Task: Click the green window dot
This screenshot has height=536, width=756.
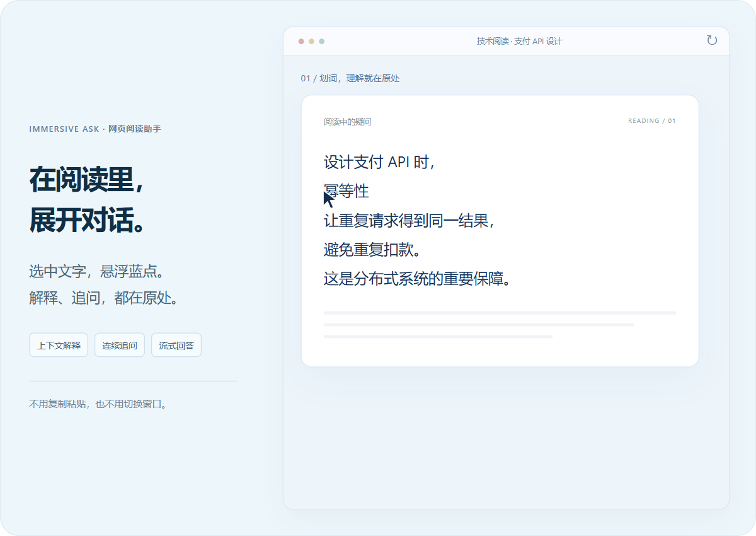Action: [321, 42]
